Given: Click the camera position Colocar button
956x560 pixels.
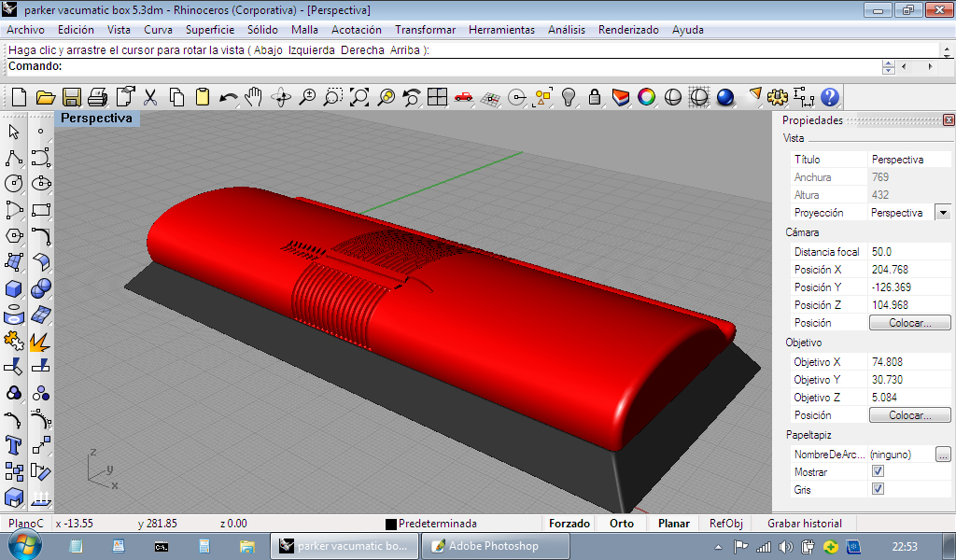Looking at the screenshot, I should tap(909, 323).
